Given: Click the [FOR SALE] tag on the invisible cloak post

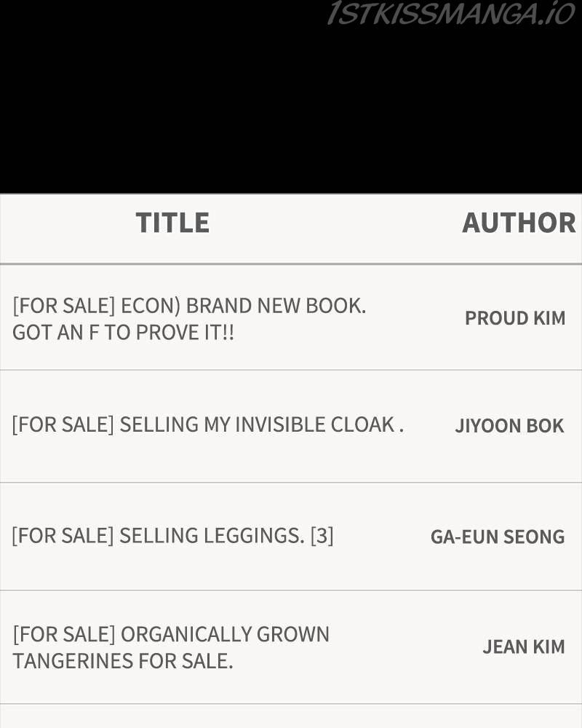Looking at the screenshot, I should click(x=63, y=424).
